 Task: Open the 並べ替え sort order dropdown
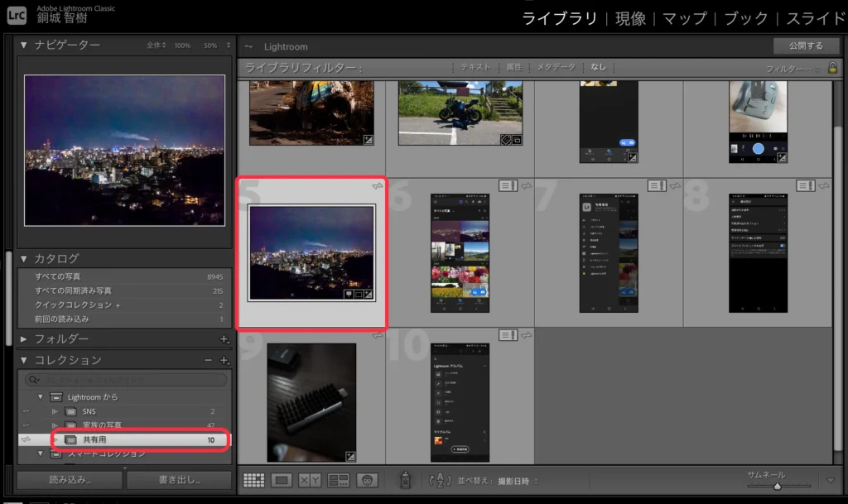(x=513, y=480)
